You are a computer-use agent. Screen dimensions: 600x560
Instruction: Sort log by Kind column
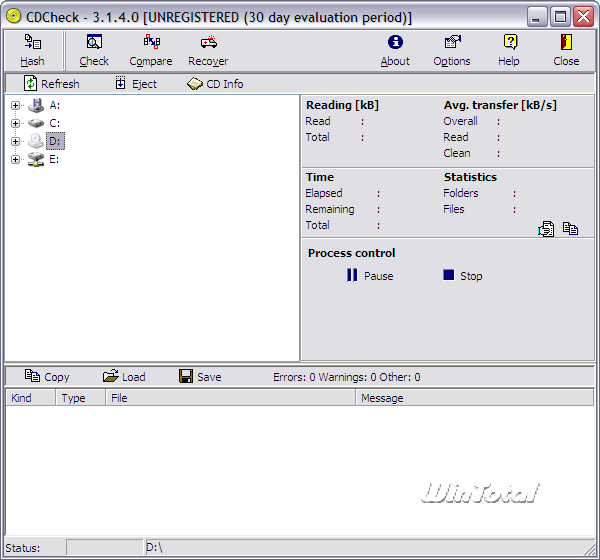[x=31, y=398]
